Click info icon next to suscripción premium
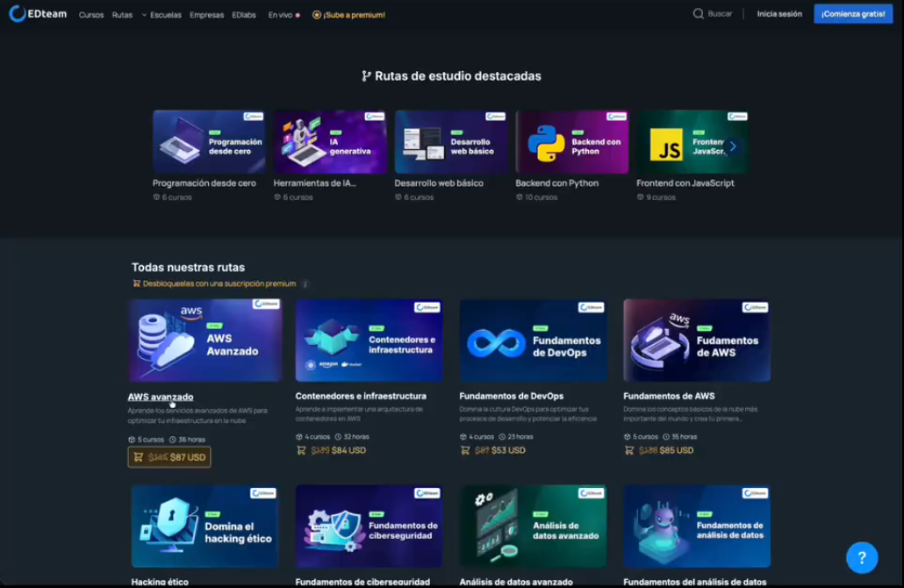Image resolution: width=904 pixels, height=588 pixels. pyautogui.click(x=305, y=284)
